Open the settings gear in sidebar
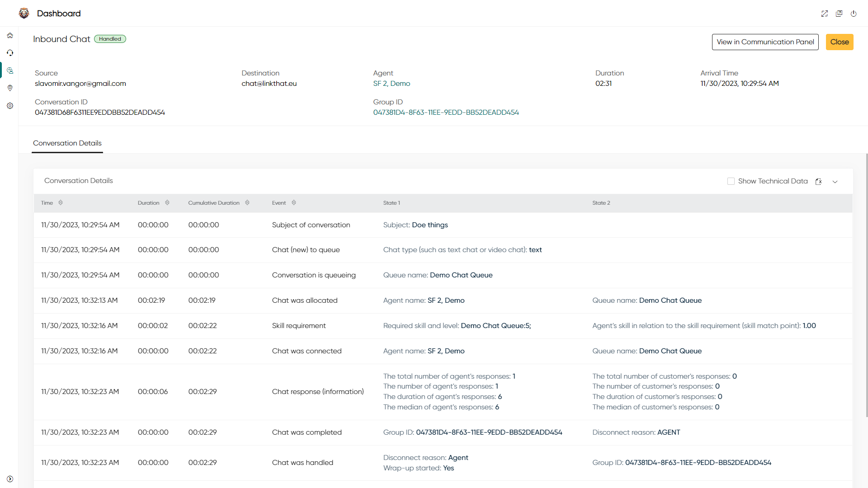868x488 pixels. click(x=10, y=106)
